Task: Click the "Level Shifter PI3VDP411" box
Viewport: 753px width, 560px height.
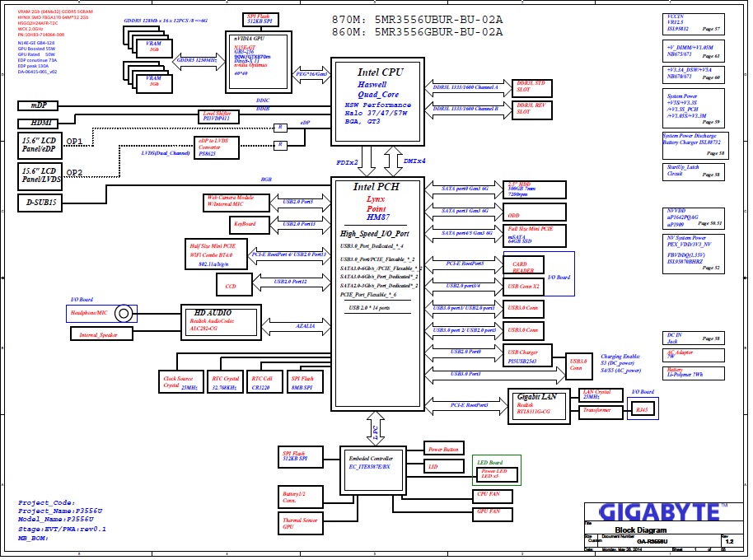Action: 218,116
